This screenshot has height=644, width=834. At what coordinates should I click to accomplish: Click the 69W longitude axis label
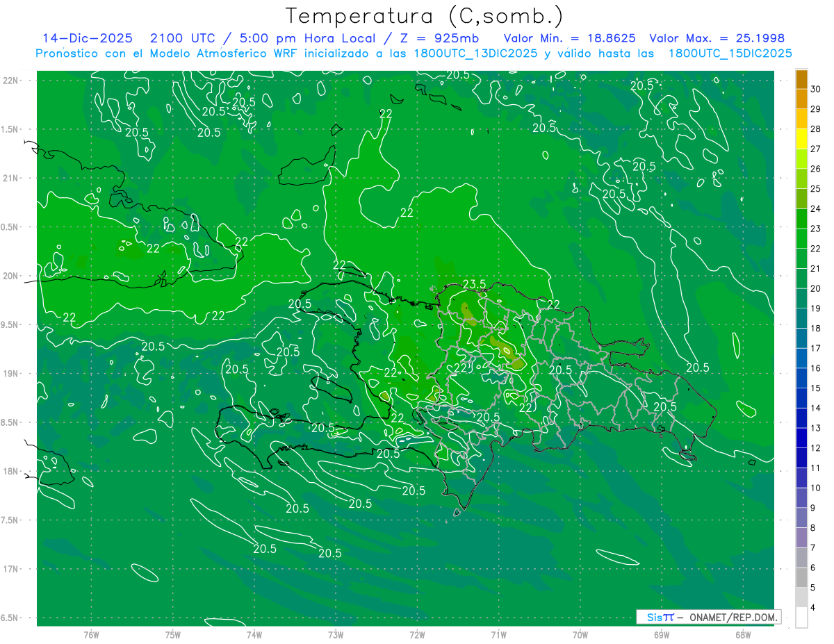point(662,635)
